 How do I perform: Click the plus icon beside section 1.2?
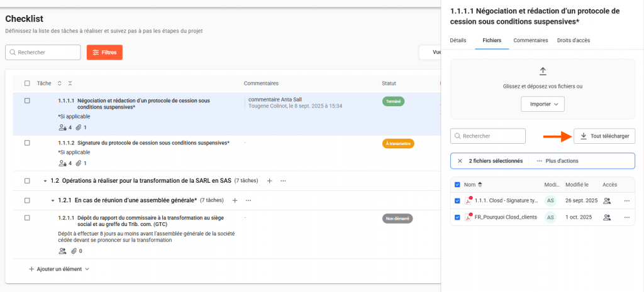tap(269, 181)
